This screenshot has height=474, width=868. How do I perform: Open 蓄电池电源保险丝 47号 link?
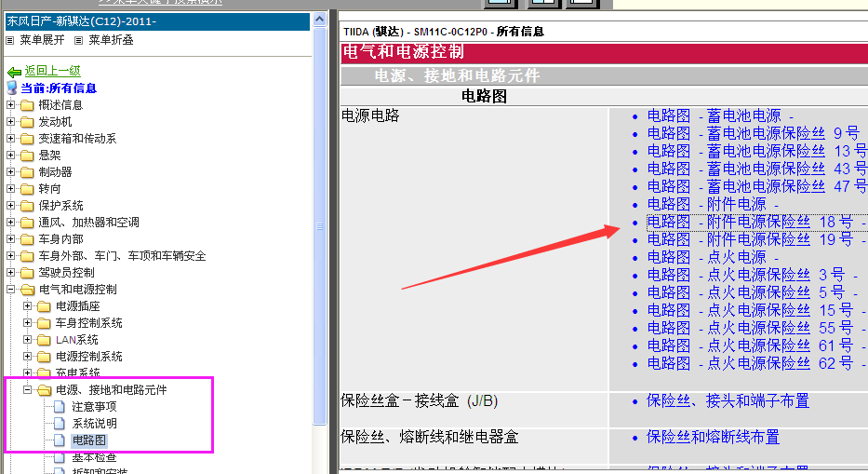[x=757, y=187]
